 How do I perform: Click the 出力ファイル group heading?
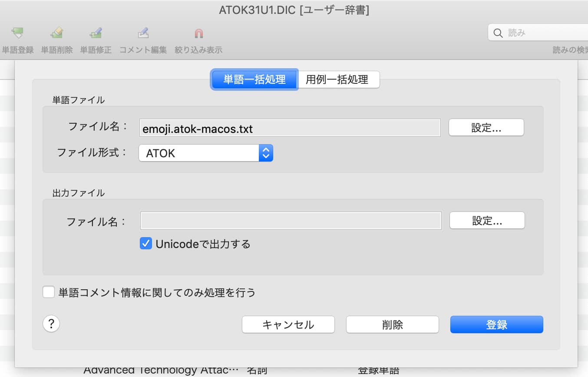coord(78,193)
